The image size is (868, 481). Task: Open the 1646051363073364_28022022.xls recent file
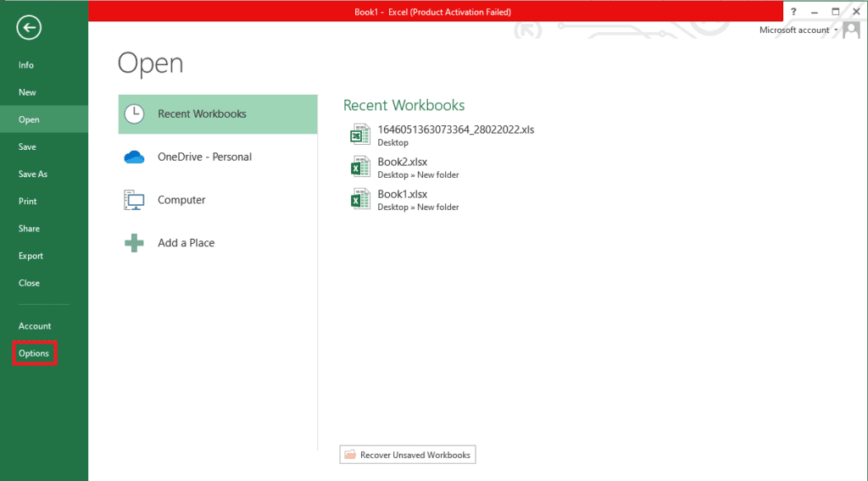(455, 130)
